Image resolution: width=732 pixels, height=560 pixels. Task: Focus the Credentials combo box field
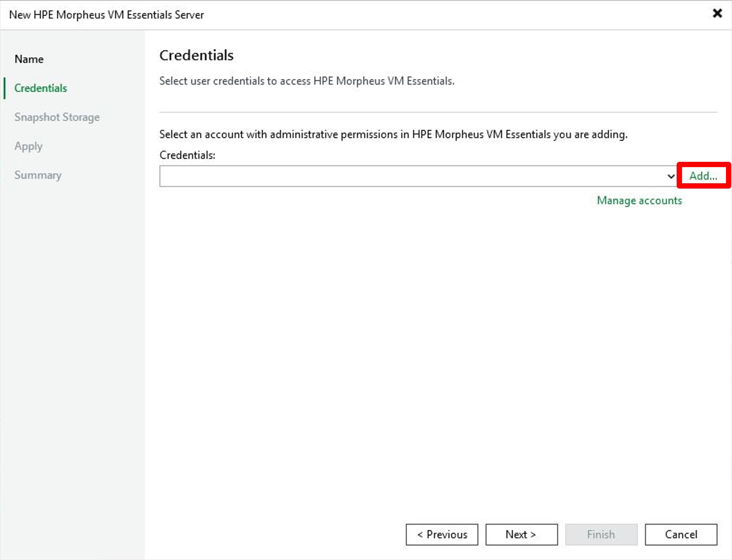click(x=419, y=176)
